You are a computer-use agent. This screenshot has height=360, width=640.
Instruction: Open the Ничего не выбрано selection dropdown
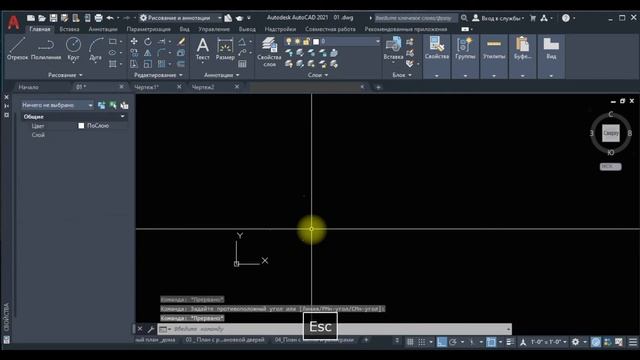[57, 105]
